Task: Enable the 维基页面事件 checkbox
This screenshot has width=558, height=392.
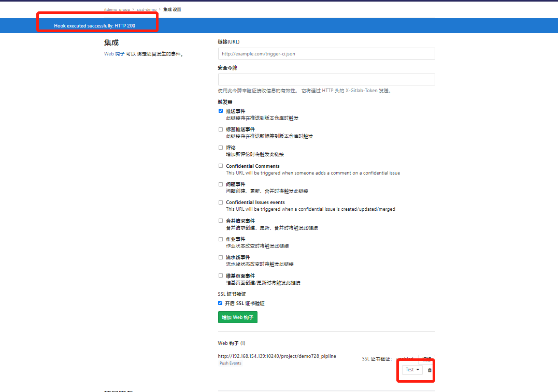Action: [221, 275]
